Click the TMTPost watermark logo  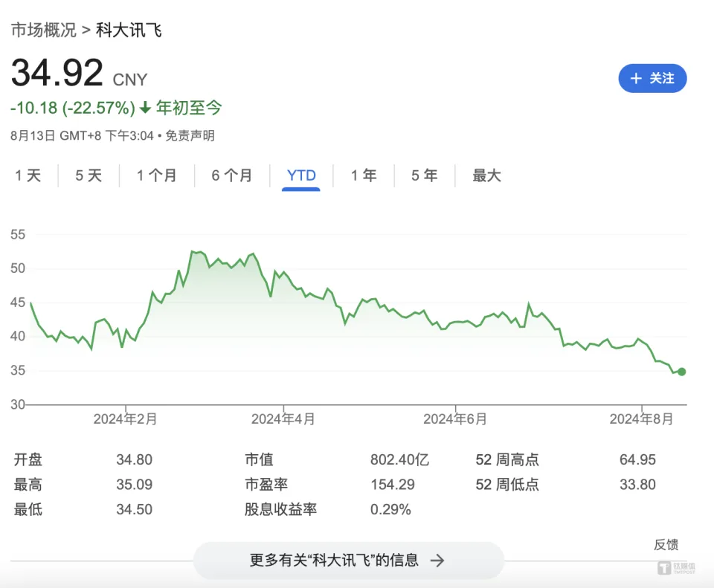(675, 569)
